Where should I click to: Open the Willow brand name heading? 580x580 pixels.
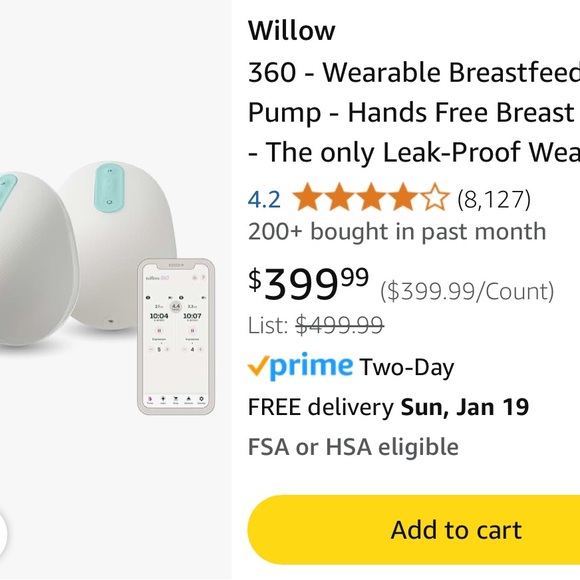click(291, 30)
